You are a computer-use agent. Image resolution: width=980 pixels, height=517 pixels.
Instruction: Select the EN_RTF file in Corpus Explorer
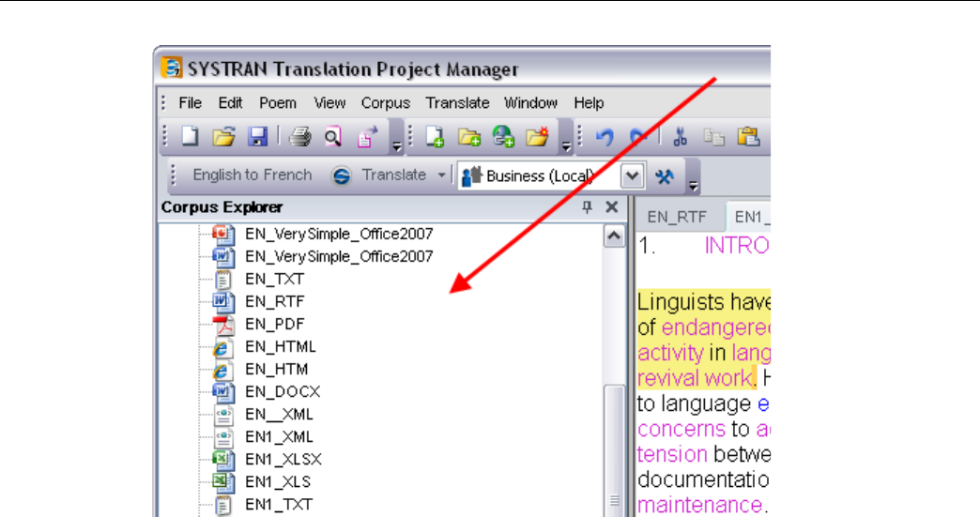(x=274, y=301)
